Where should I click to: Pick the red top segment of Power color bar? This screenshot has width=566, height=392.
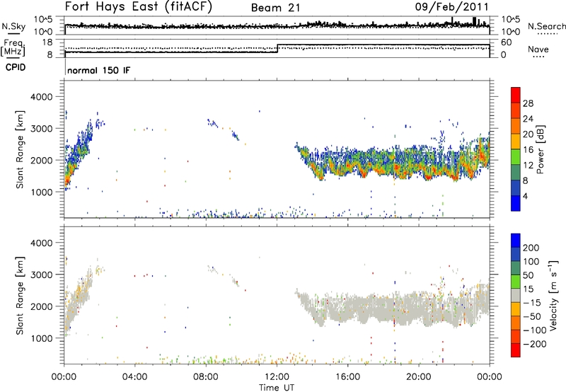516,95
